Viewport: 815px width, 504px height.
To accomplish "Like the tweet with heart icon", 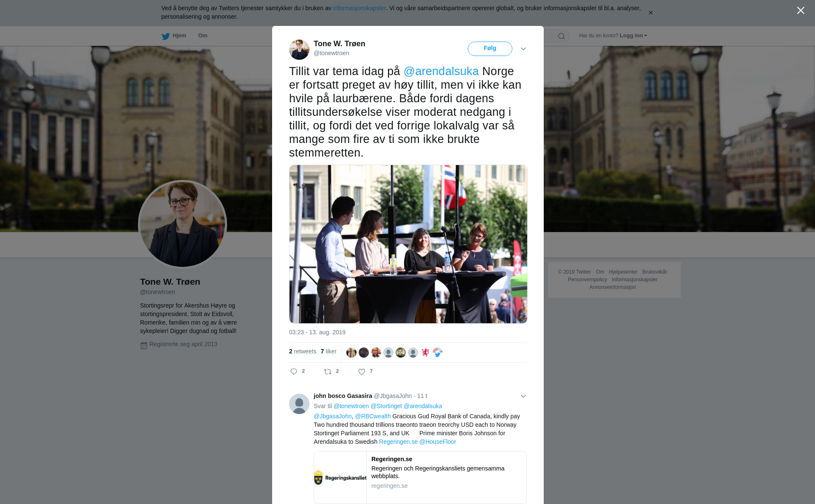I will [362, 372].
